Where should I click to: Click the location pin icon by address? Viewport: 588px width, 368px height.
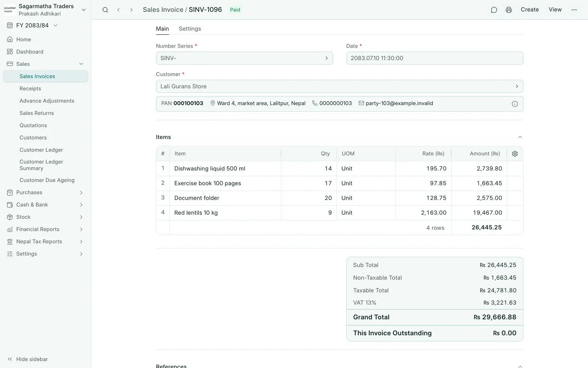[213, 103]
